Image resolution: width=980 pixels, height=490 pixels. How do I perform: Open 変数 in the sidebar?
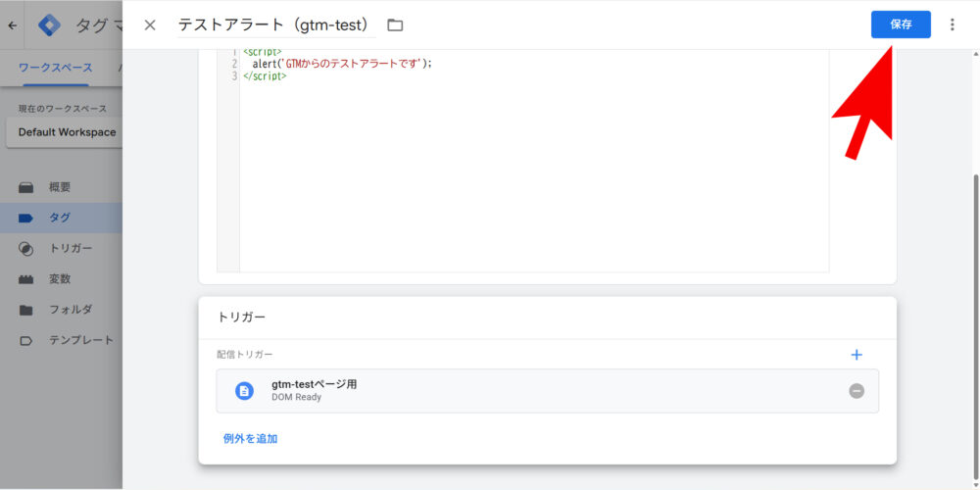(60, 278)
